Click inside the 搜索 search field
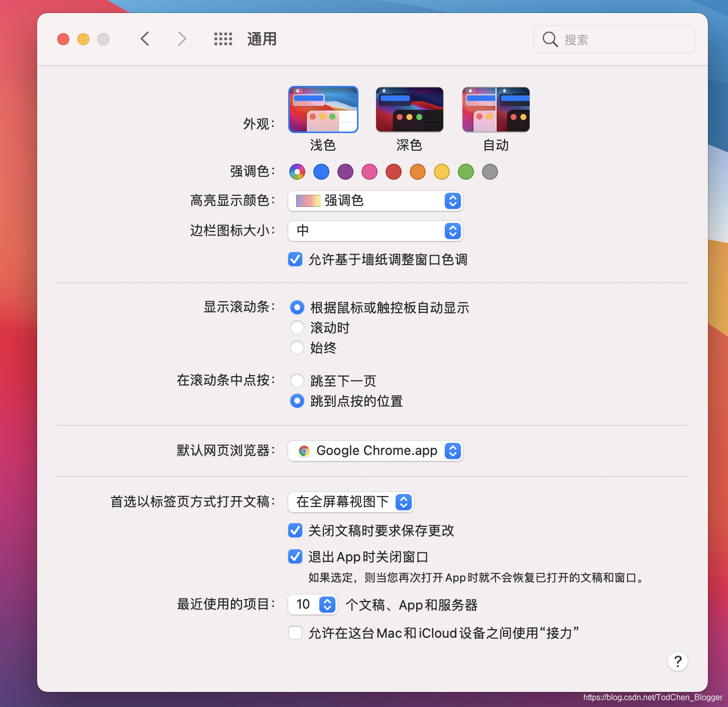The width and height of the screenshot is (728, 707). [x=618, y=39]
